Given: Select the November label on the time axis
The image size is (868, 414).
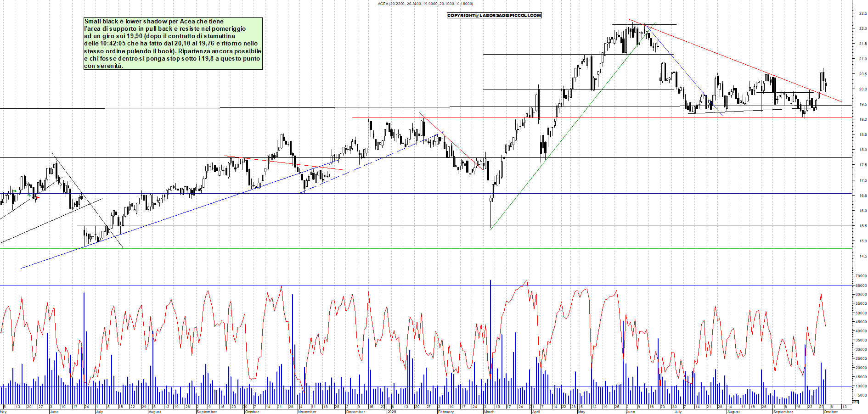Looking at the screenshot, I should 307,412.
